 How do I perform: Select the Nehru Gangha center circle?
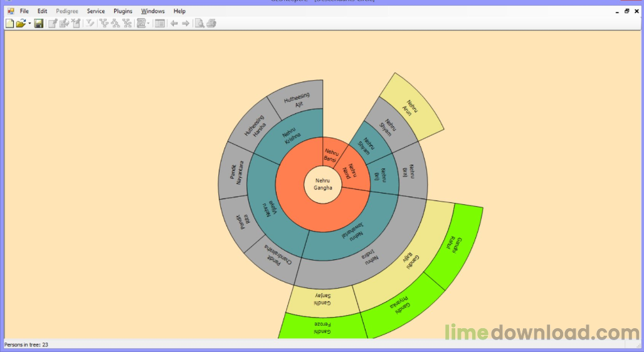click(x=323, y=184)
